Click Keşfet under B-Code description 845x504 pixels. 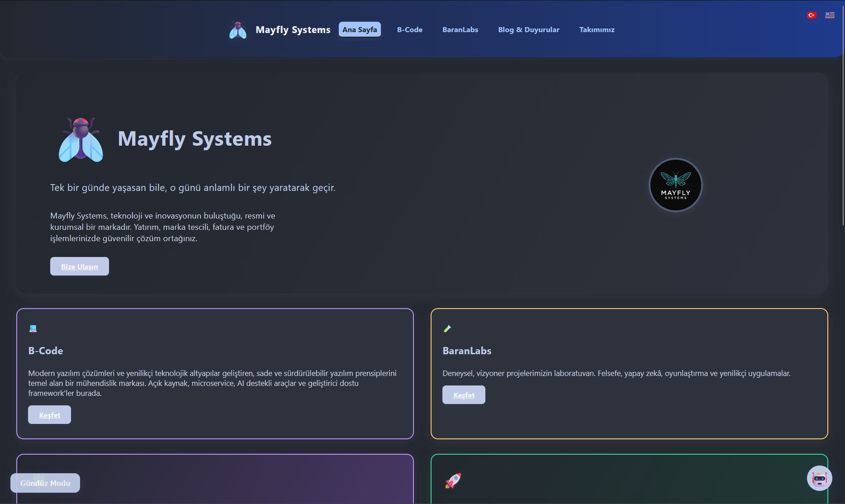pyautogui.click(x=49, y=415)
